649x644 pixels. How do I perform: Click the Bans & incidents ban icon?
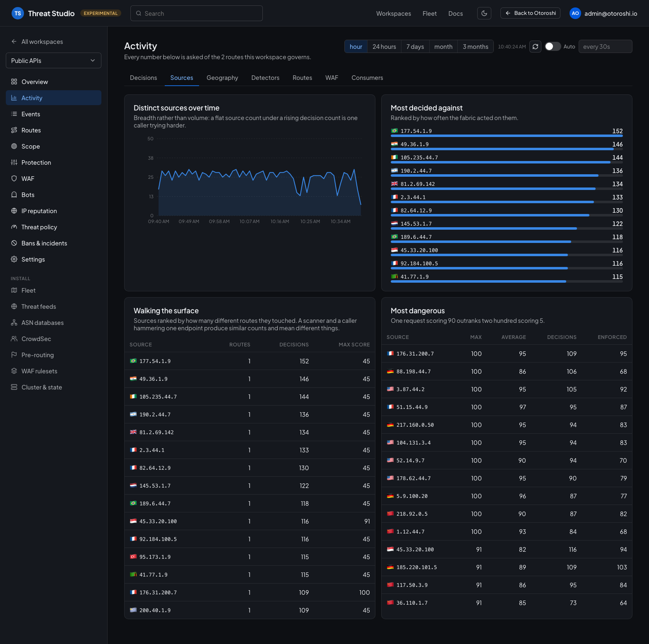pos(14,243)
